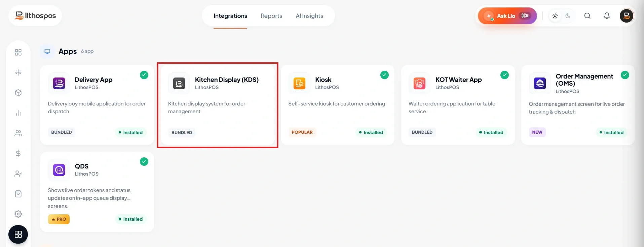The height and width of the screenshot is (247, 644).
Task: Click the purple QDS app icon
Action: 59,170
